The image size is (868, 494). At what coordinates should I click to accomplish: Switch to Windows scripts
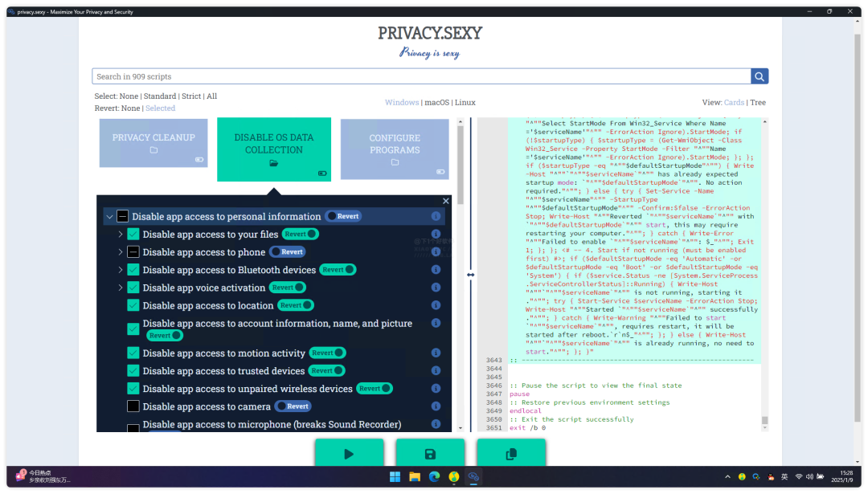pos(402,102)
